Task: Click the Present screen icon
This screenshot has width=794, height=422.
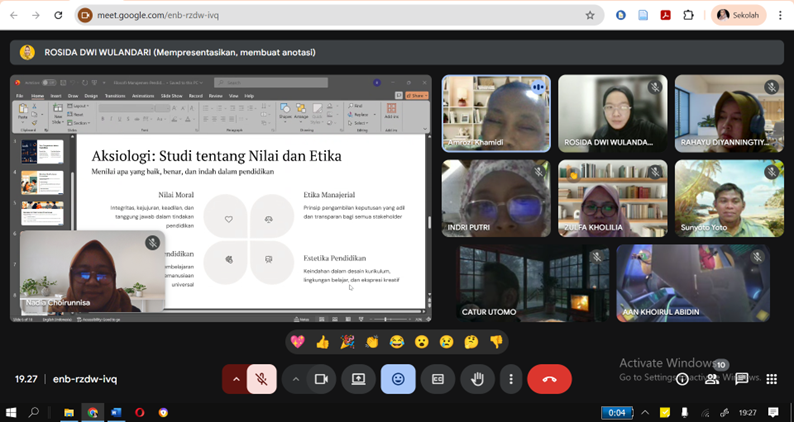Action: click(x=358, y=379)
